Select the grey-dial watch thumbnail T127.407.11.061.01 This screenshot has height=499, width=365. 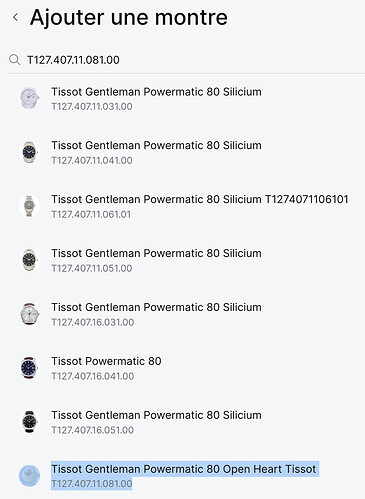[x=29, y=206]
